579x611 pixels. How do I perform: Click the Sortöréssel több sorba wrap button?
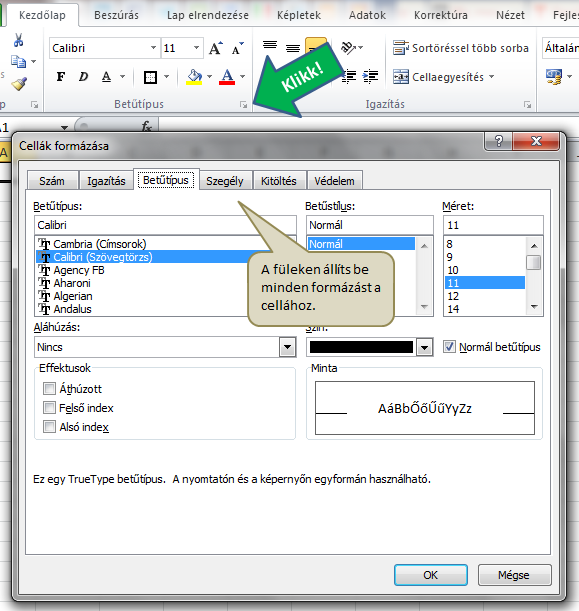461,48
